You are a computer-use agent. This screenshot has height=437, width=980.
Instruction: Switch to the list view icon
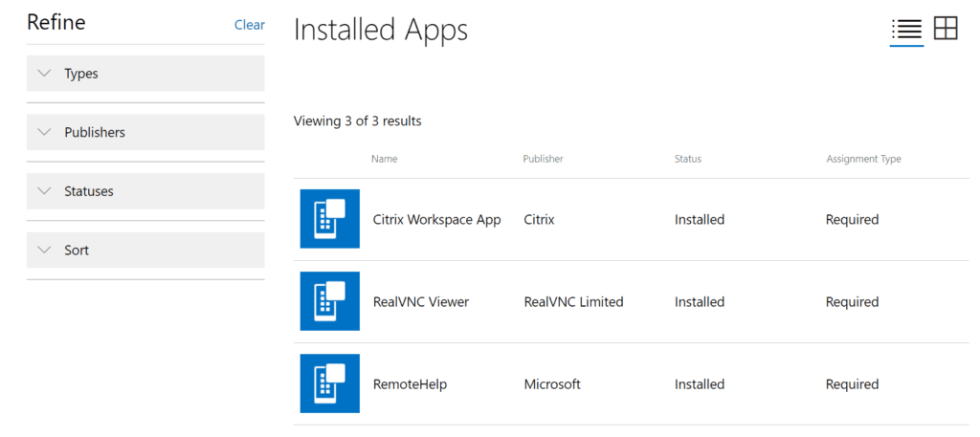click(907, 30)
